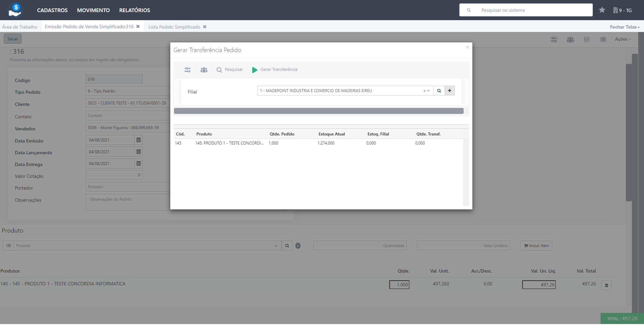
Task: Click the Valor Unitário input field
Action: pos(463,246)
